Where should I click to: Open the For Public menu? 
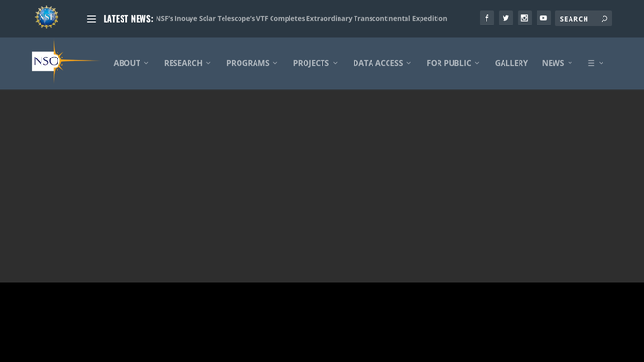(x=453, y=63)
